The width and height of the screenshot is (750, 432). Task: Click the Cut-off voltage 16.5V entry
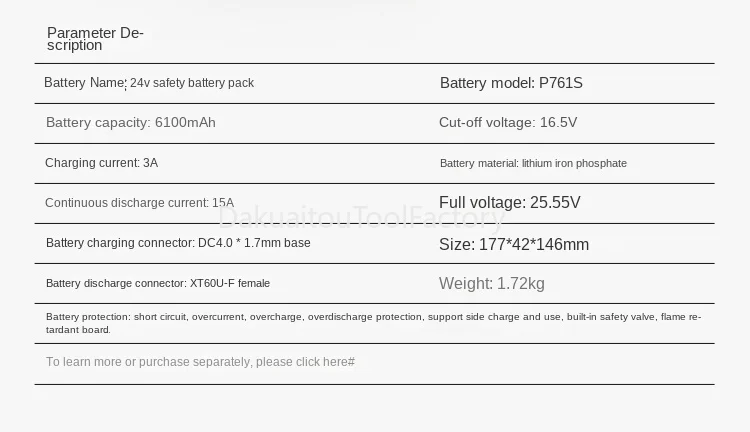tap(508, 122)
